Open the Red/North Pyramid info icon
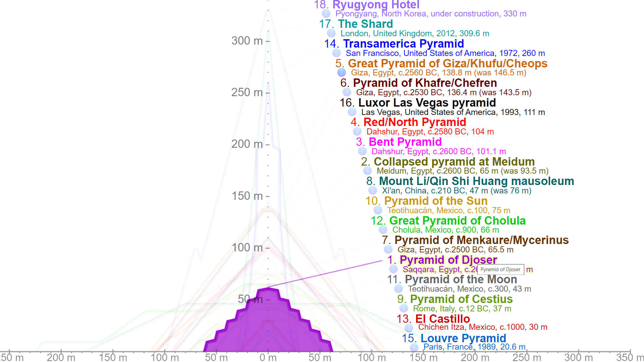The width and height of the screenshot is (644, 362). pos(357,131)
